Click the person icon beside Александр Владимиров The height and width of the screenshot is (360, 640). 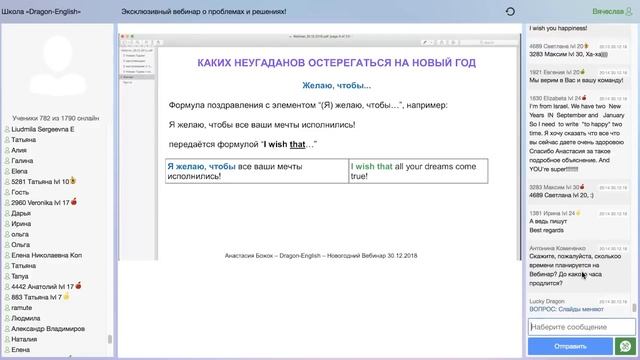coord(7,329)
